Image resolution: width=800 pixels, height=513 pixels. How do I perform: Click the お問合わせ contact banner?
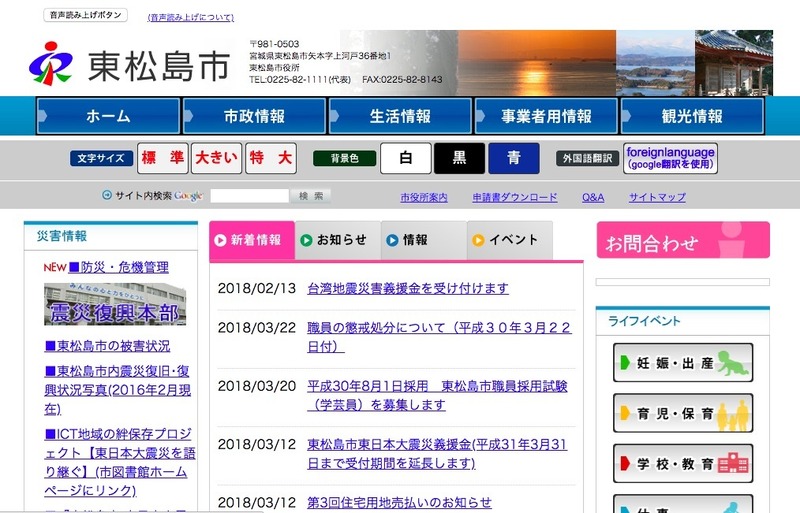(x=682, y=241)
